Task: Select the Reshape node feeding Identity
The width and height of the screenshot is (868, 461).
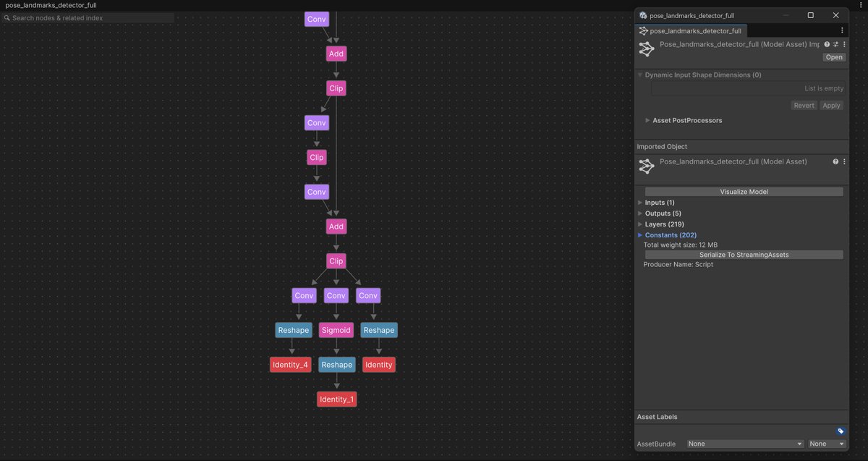Action: click(379, 330)
